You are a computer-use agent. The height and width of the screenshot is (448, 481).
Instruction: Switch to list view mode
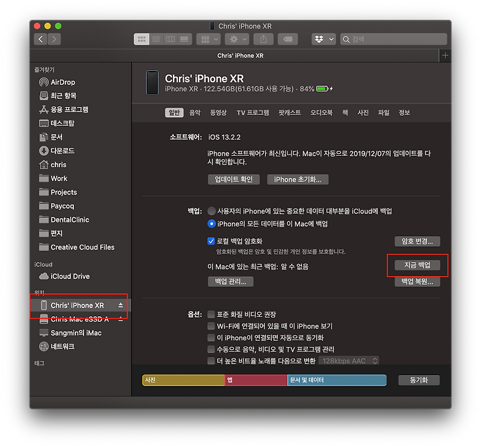tap(156, 39)
